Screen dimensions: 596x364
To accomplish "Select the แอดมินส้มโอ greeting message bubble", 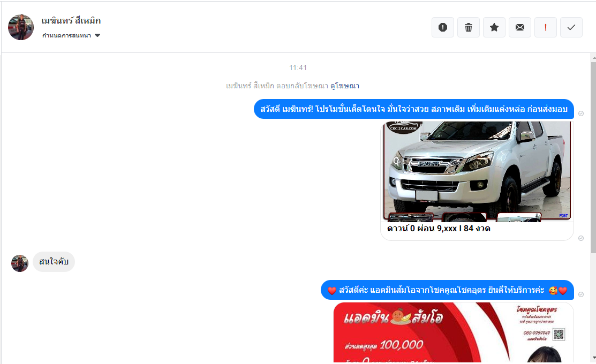I will click(447, 290).
